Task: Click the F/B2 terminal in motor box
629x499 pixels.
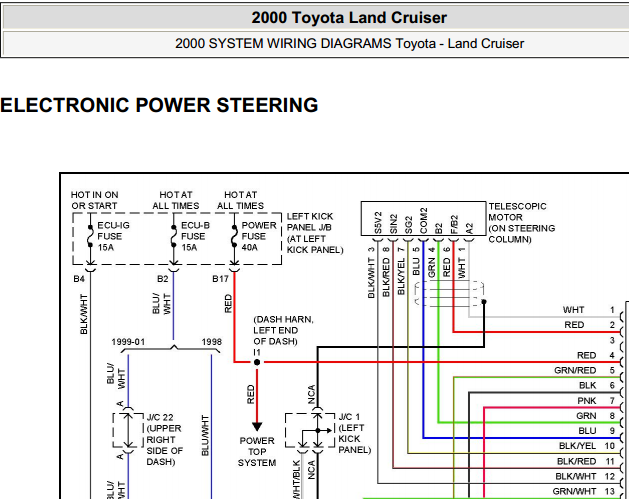Action: coord(454,225)
